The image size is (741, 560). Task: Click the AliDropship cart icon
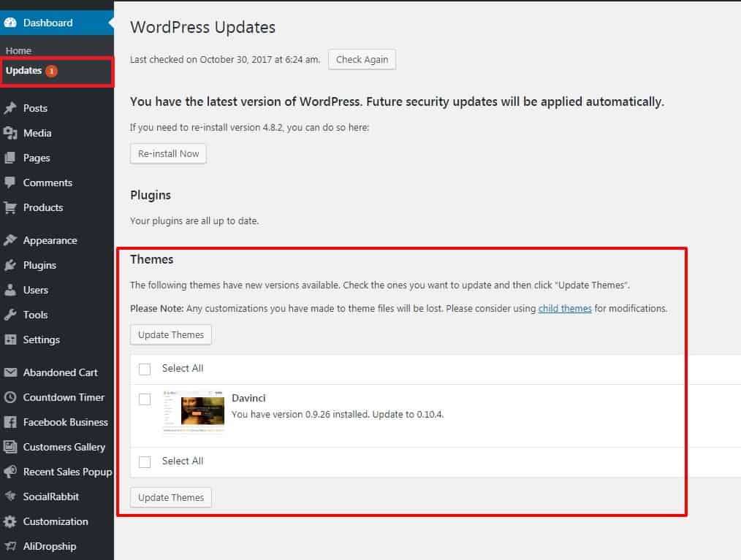click(10, 546)
